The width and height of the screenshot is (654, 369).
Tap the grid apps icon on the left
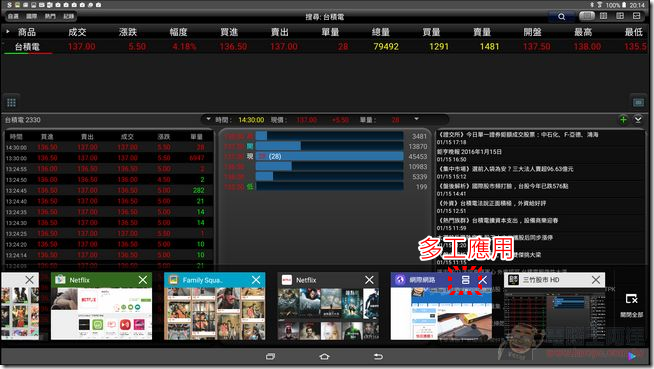coord(11,102)
